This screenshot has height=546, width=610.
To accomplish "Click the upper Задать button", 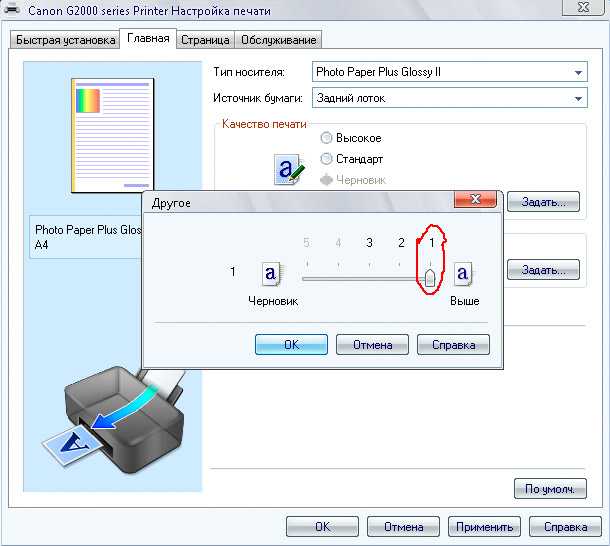I will [543, 202].
